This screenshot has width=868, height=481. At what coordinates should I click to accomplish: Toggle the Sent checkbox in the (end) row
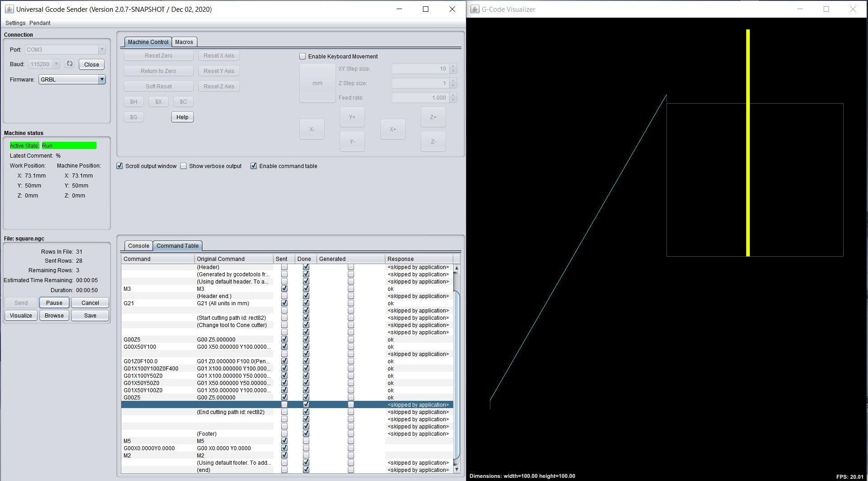284,470
